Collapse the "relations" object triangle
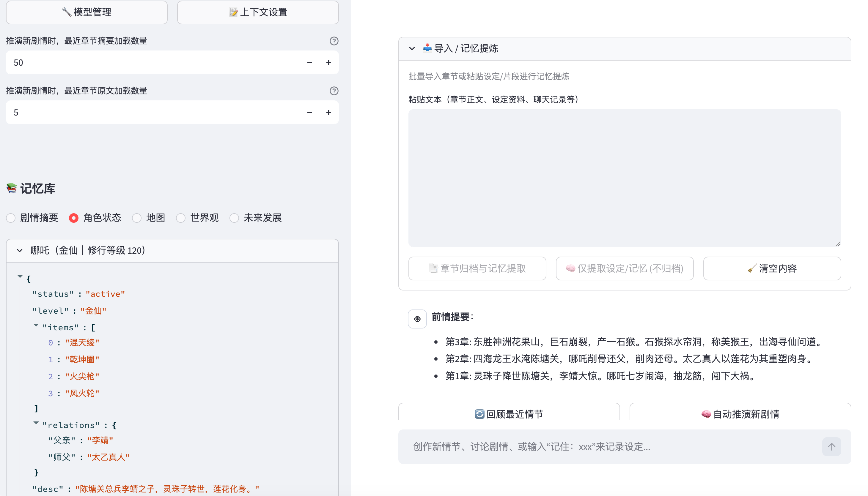This screenshot has width=868, height=496. 36,423
